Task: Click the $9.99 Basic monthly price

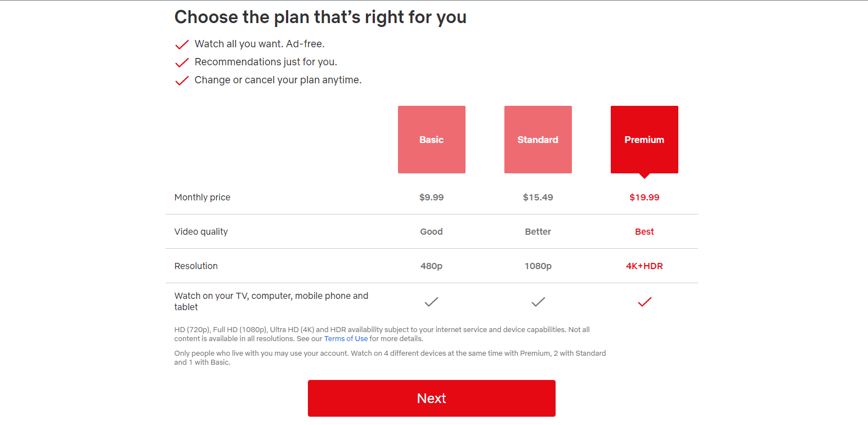Action: [432, 198]
